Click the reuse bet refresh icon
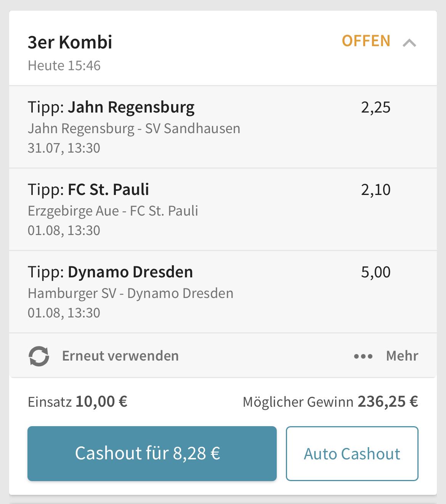 [x=39, y=356]
